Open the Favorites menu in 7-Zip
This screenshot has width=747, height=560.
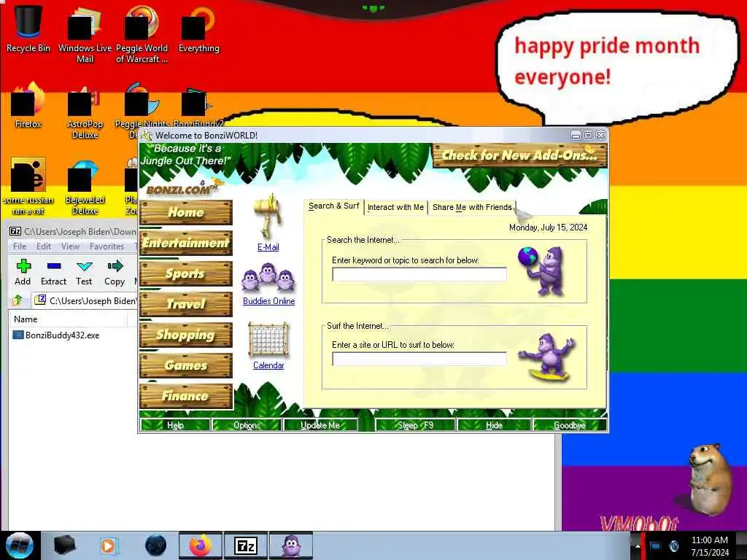pos(107,246)
